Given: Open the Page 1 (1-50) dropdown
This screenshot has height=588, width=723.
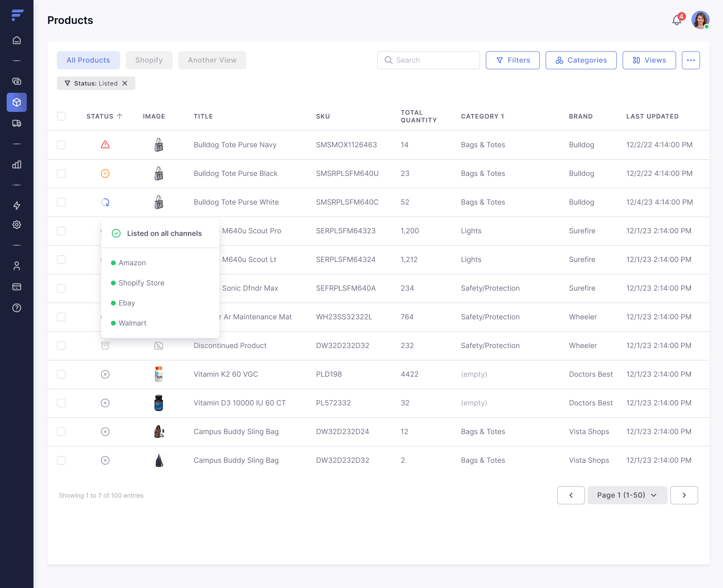Looking at the screenshot, I should 627,495.
